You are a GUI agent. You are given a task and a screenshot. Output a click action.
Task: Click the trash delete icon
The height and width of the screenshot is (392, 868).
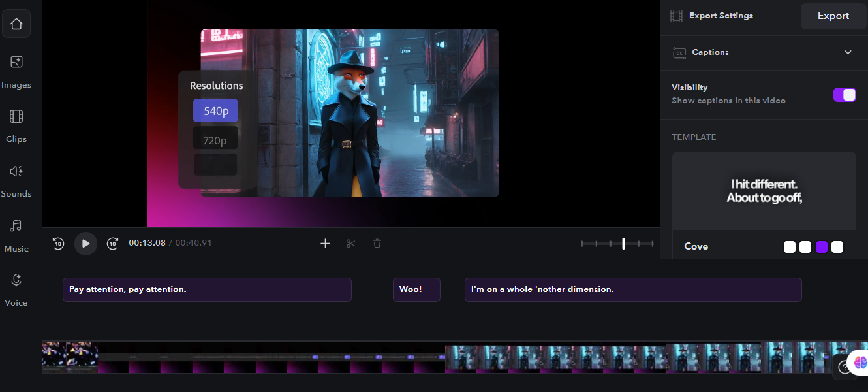[x=377, y=244]
